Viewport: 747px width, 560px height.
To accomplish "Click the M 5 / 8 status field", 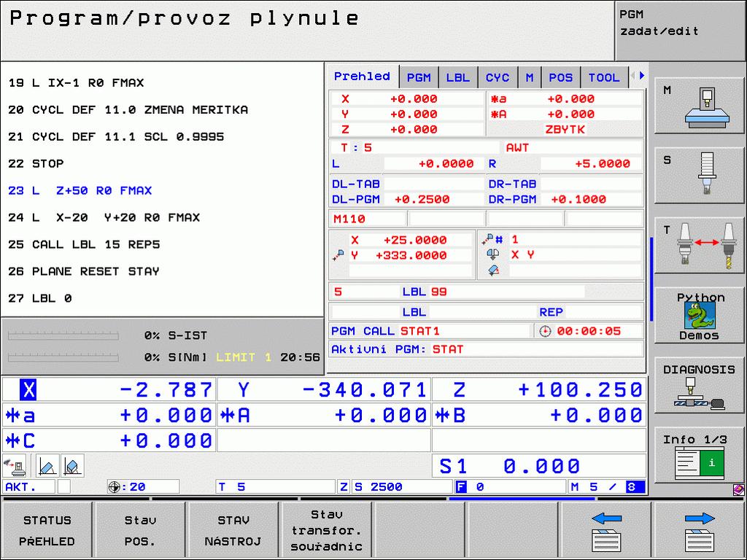I will click(607, 486).
